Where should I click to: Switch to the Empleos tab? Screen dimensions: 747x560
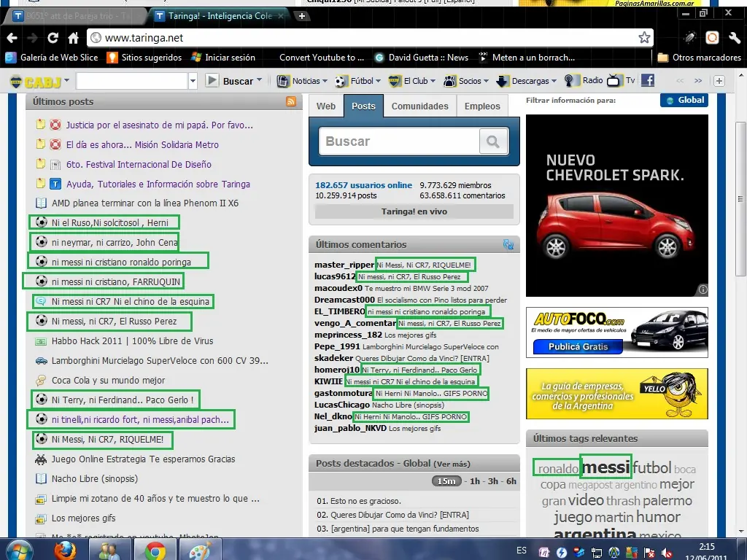click(482, 106)
